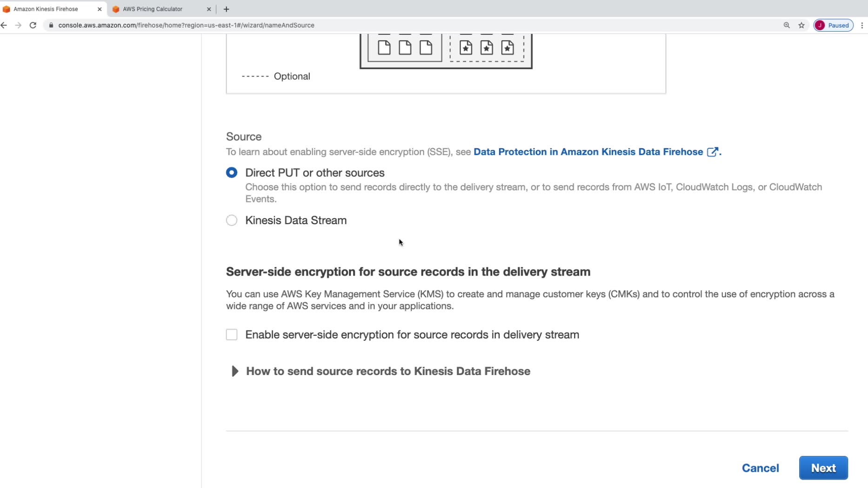Click the profile avatar showing Paused
This screenshot has width=868, height=488.
tap(833, 25)
